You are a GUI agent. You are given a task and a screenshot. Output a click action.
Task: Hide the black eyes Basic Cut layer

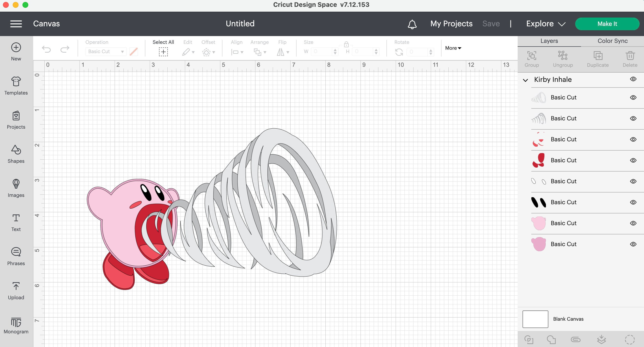click(633, 202)
